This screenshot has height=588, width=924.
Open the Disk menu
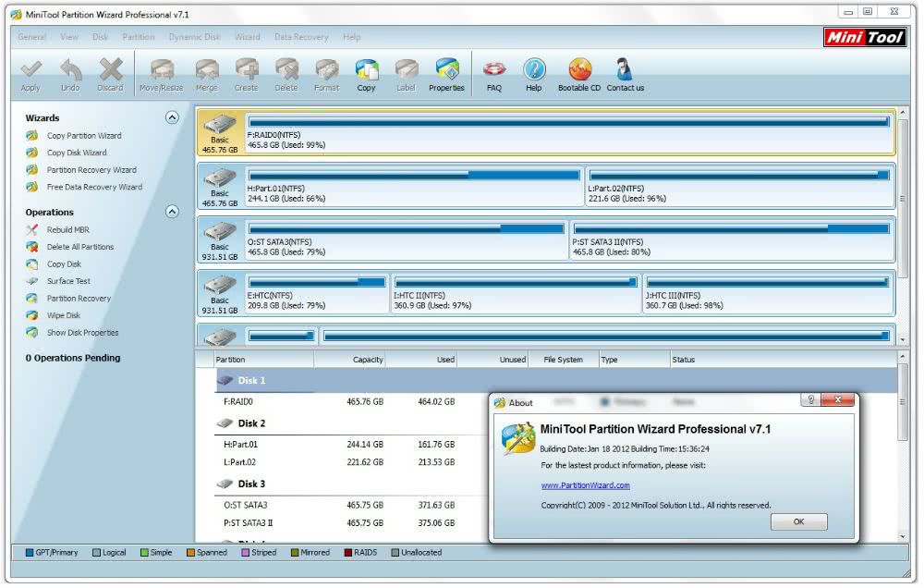coord(100,38)
